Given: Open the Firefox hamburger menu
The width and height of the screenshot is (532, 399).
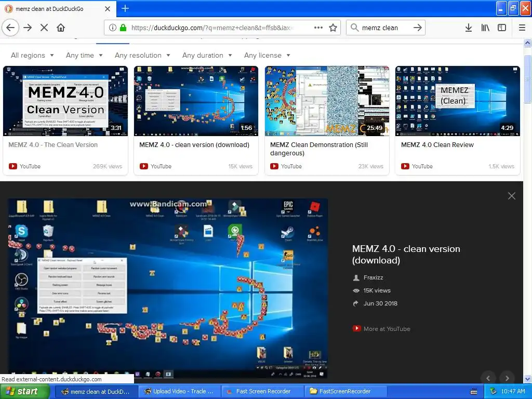Looking at the screenshot, I should pyautogui.click(x=522, y=28).
